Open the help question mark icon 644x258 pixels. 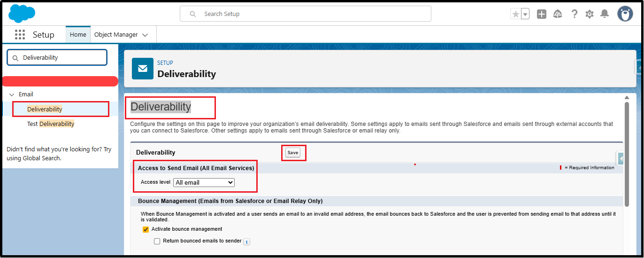[x=574, y=14]
